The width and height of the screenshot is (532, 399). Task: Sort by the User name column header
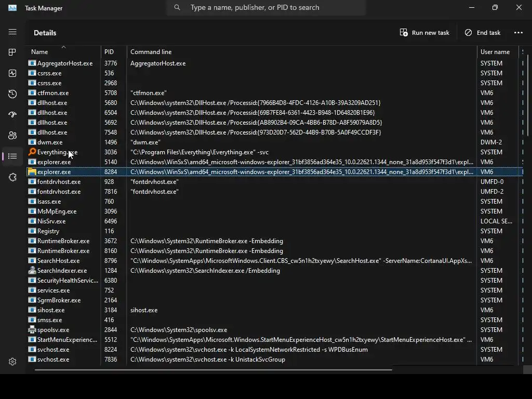click(x=497, y=52)
